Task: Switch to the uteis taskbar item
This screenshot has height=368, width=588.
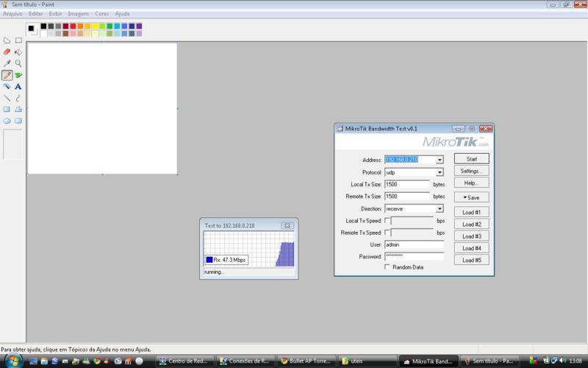Action: click(x=368, y=361)
